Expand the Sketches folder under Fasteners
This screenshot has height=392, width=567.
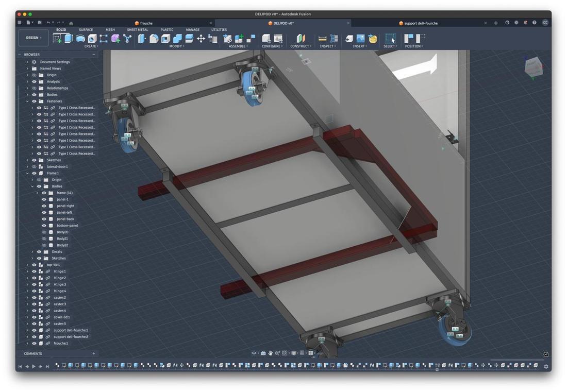click(x=27, y=160)
